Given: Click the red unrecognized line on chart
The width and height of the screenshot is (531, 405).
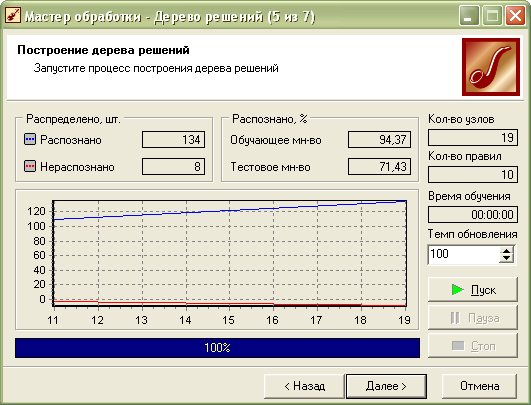Looking at the screenshot, I should 230,303.
